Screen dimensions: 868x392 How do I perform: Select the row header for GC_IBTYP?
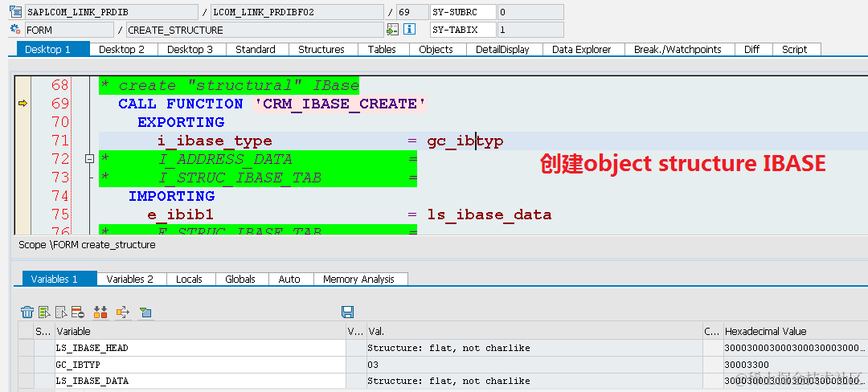tap(26, 365)
